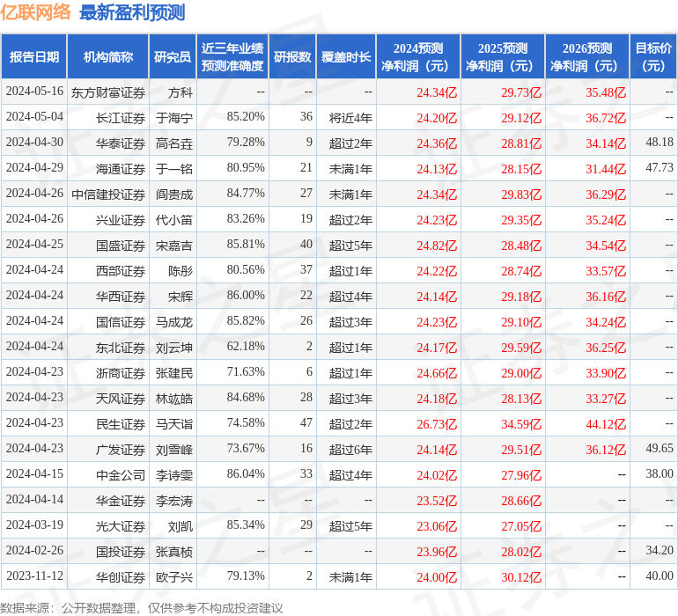678x616 pixels.
Task: Click researcher name 欧子兴
Action: 174,576
